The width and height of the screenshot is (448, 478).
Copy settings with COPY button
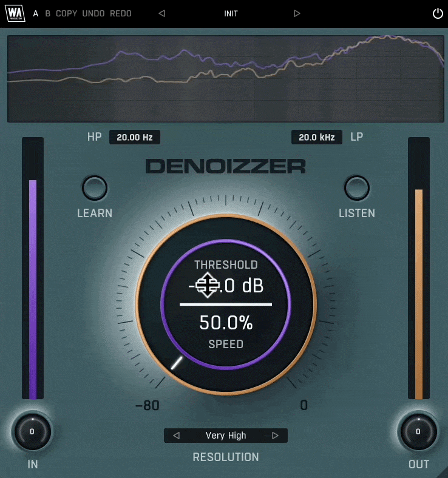66,13
